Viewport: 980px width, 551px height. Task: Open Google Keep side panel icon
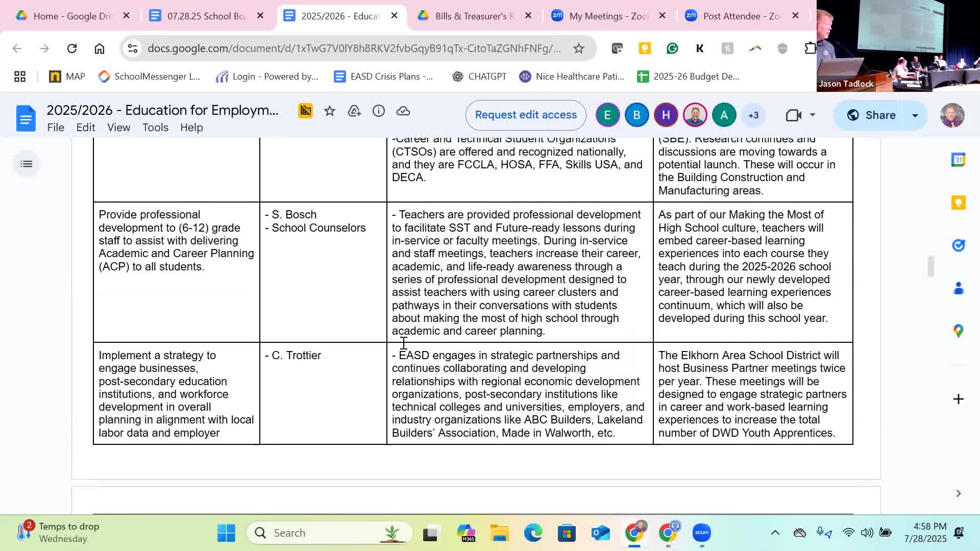coord(958,203)
